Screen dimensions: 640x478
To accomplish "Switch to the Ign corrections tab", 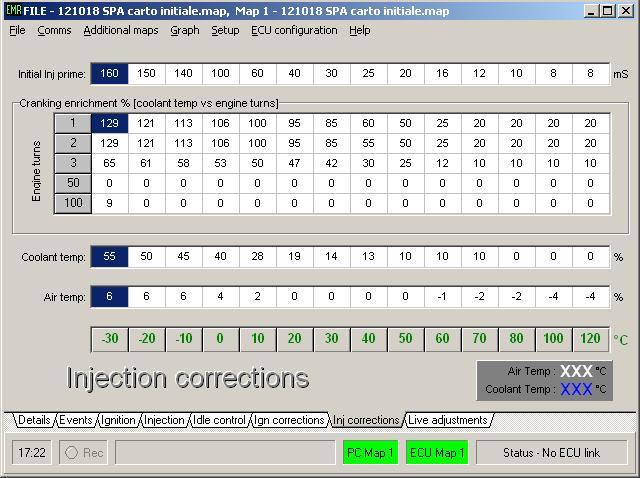I will pos(289,420).
